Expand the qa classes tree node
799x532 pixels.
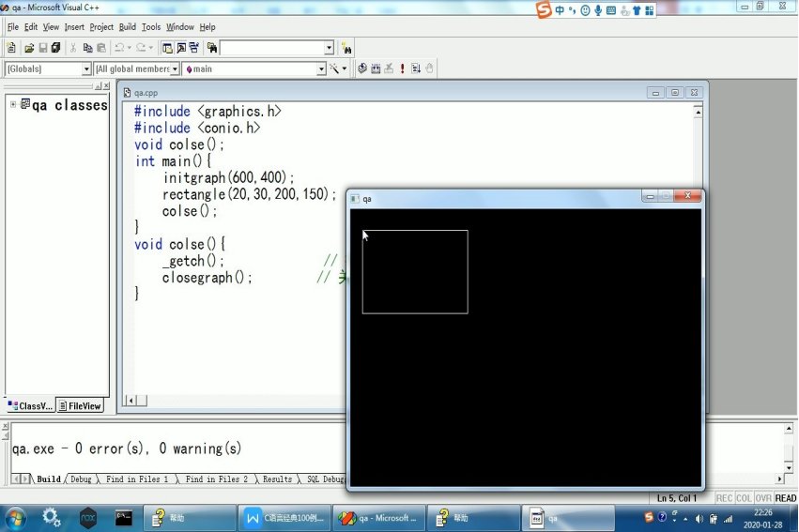tap(13, 104)
